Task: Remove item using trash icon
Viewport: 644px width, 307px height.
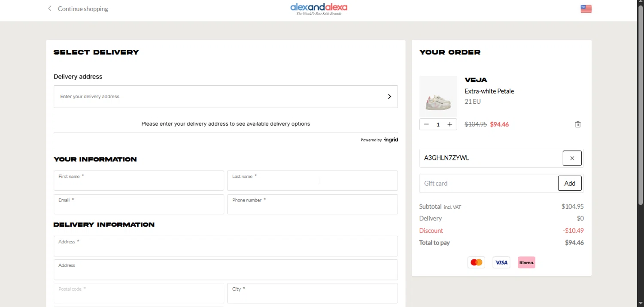Action: click(x=578, y=124)
